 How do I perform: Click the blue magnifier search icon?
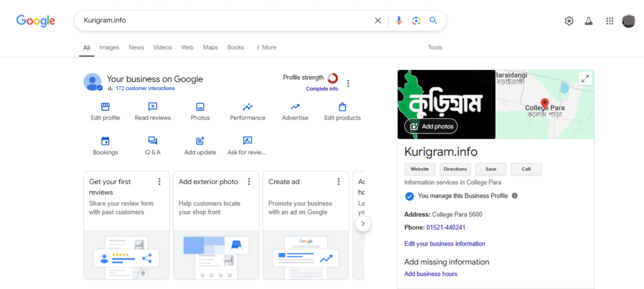point(433,21)
